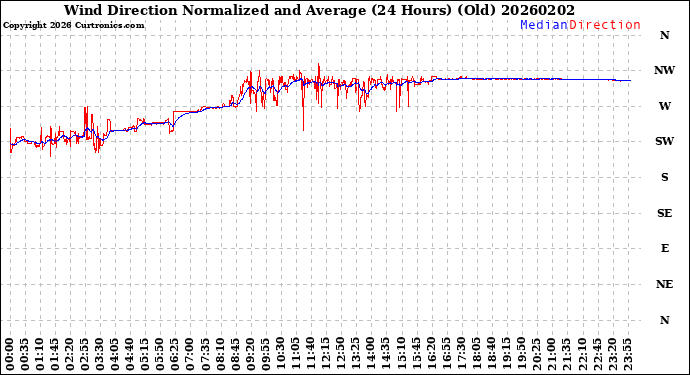
Task: Click the 12:15 time label
Action: point(325,355)
